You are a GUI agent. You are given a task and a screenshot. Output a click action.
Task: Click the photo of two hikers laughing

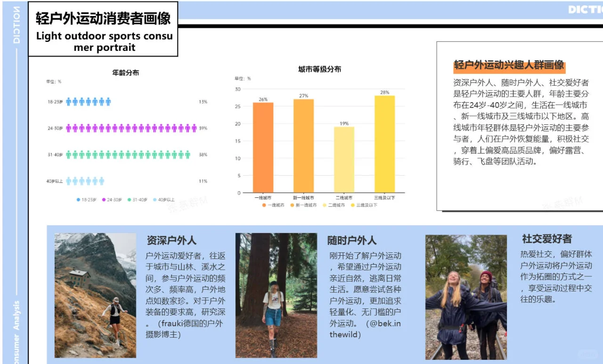[465, 297]
